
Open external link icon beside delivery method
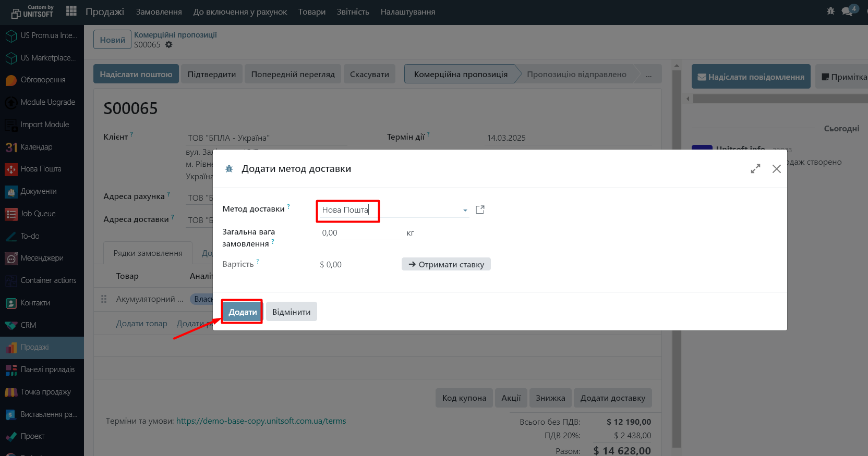pyautogui.click(x=480, y=209)
